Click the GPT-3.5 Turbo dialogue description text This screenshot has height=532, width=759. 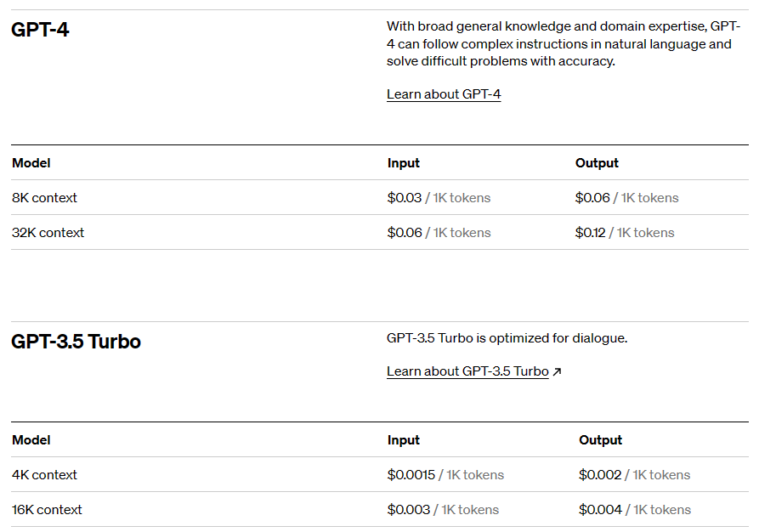point(507,338)
